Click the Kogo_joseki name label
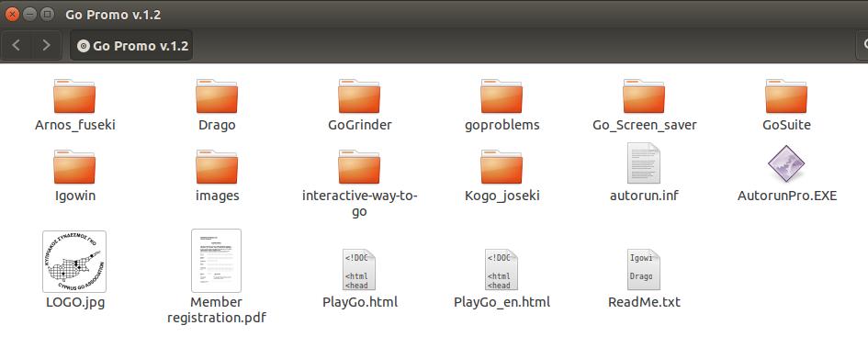 click(502, 196)
